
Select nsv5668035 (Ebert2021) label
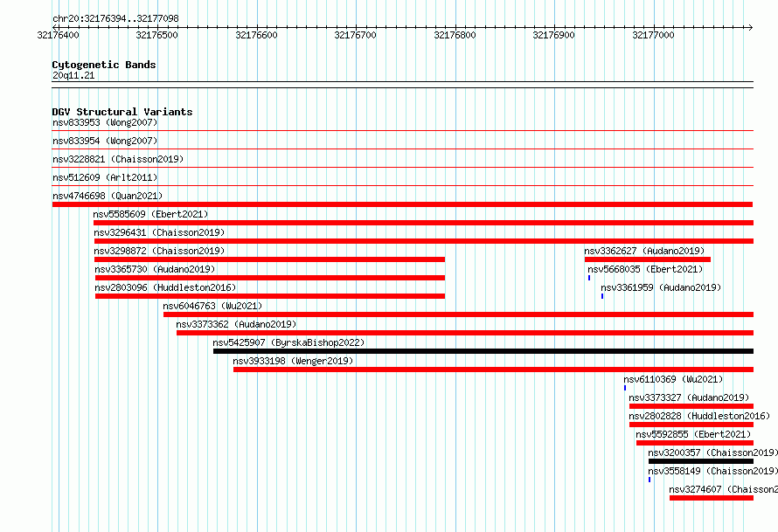click(x=645, y=269)
